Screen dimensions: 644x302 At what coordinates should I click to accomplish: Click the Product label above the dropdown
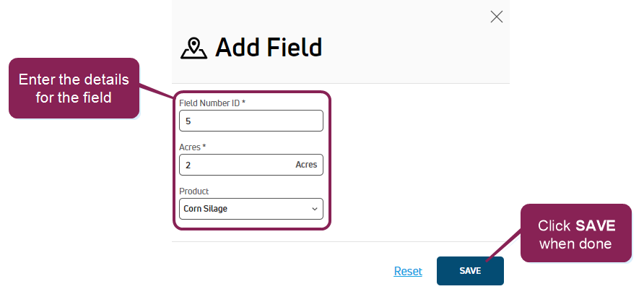194,191
